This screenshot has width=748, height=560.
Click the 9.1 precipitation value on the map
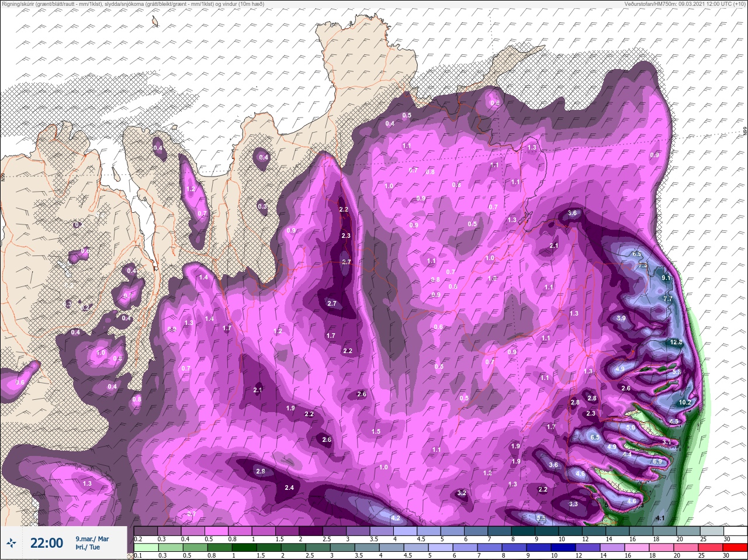[666, 278]
